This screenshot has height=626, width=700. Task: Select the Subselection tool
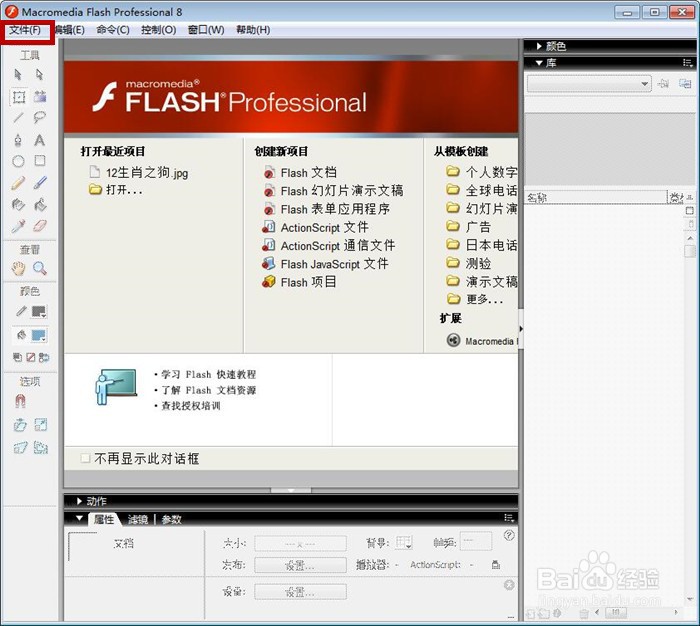[x=40, y=74]
